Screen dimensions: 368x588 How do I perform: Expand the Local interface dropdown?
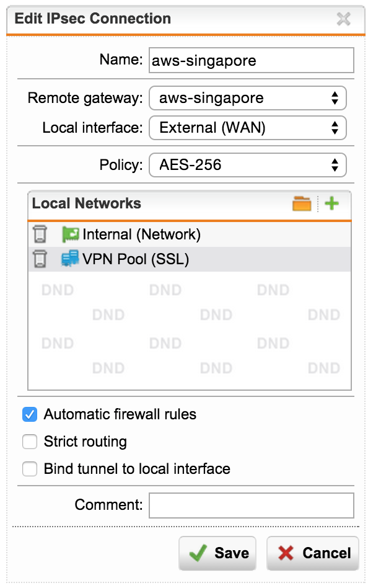tap(248, 128)
